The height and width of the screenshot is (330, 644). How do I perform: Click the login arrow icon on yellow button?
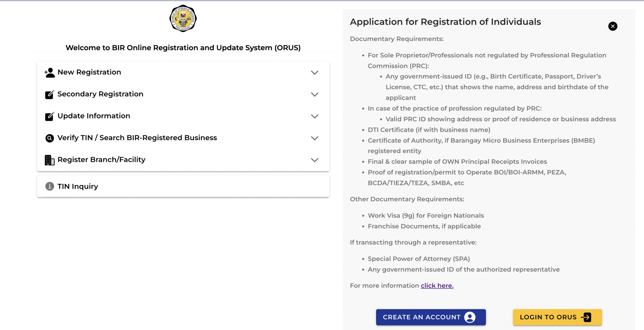click(587, 317)
